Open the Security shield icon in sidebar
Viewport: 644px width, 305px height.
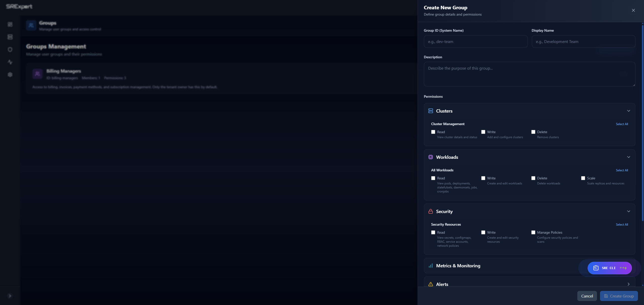click(x=10, y=49)
